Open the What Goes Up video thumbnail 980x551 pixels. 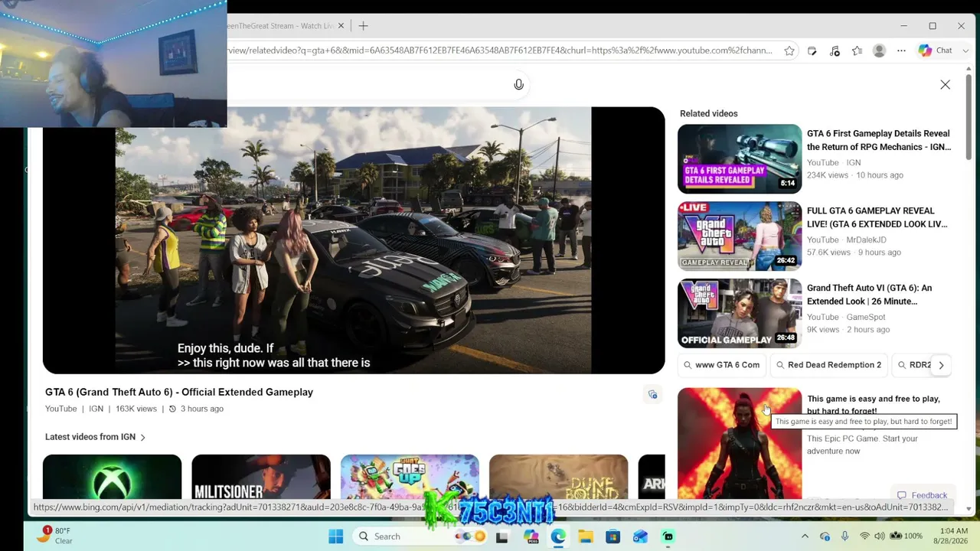410,477
